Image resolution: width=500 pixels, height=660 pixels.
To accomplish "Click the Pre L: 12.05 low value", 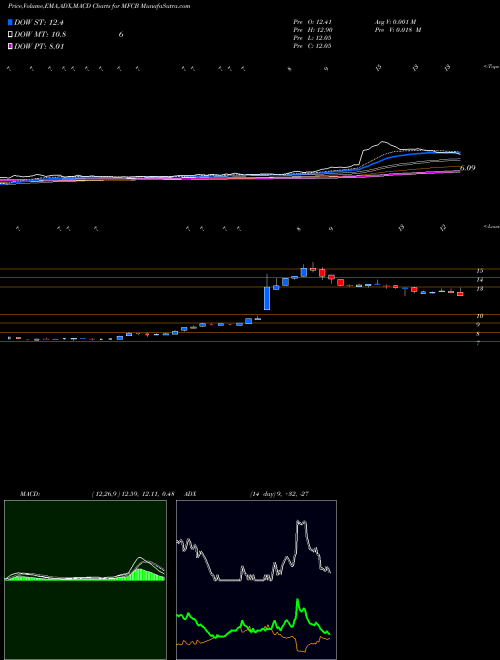I will pos(312,38).
